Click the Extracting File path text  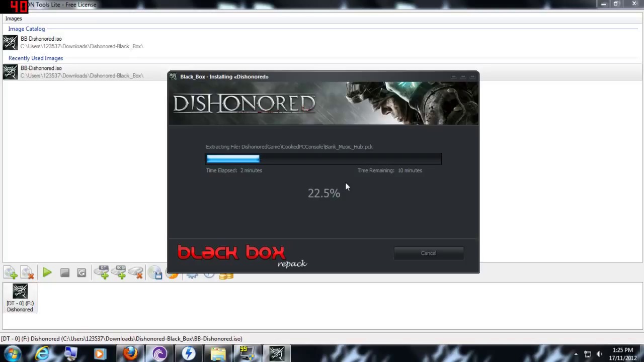[x=289, y=147]
